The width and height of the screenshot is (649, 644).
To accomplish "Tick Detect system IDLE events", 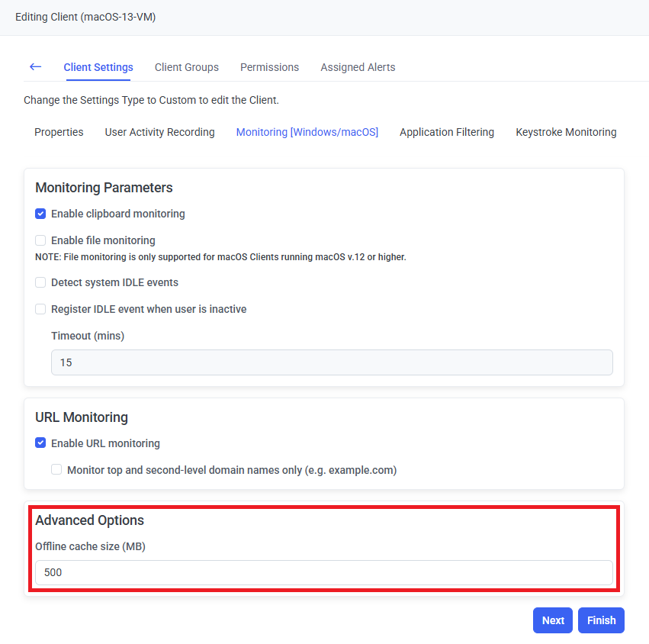I will point(41,282).
